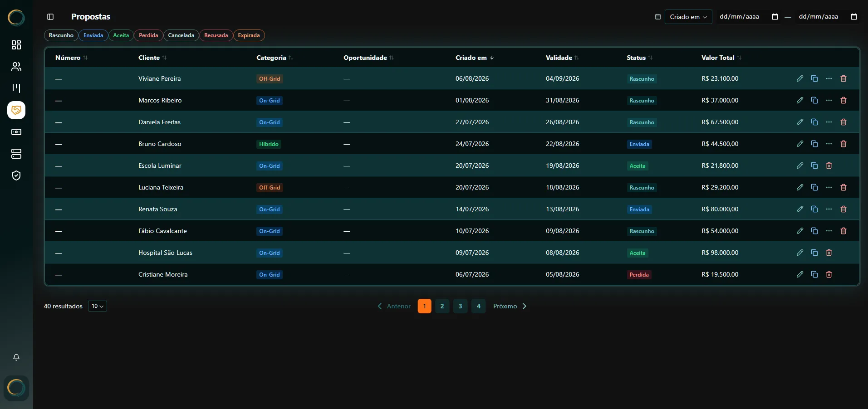Screen dimensions: 868x409
Task: Edit Renata Souza's proposal
Action: pos(800,209)
